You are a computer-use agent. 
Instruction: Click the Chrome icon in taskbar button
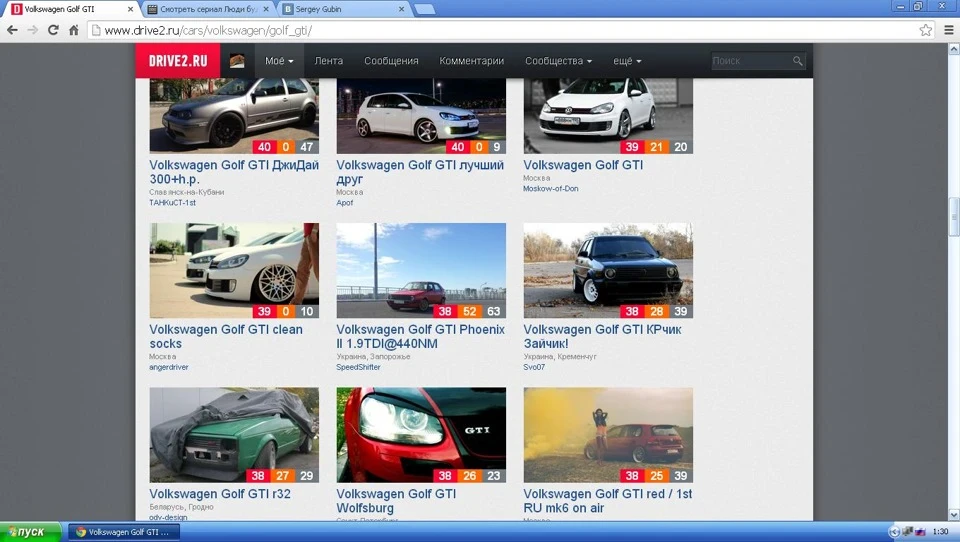point(80,532)
